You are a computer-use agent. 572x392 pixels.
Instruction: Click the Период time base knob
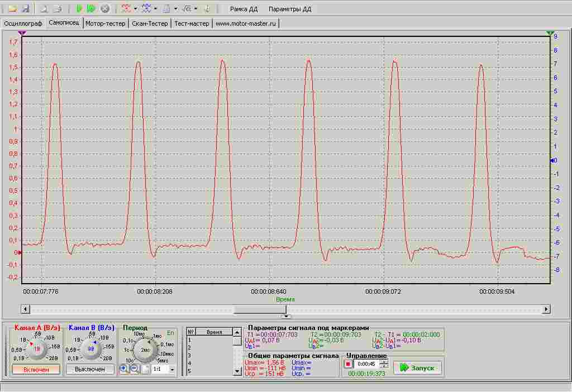[145, 350]
